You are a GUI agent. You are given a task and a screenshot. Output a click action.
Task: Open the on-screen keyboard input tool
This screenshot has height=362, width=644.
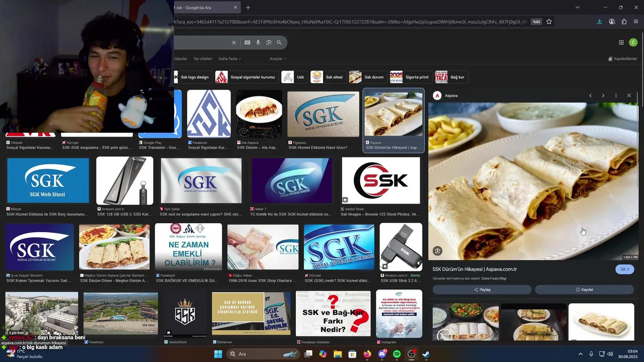248,43
